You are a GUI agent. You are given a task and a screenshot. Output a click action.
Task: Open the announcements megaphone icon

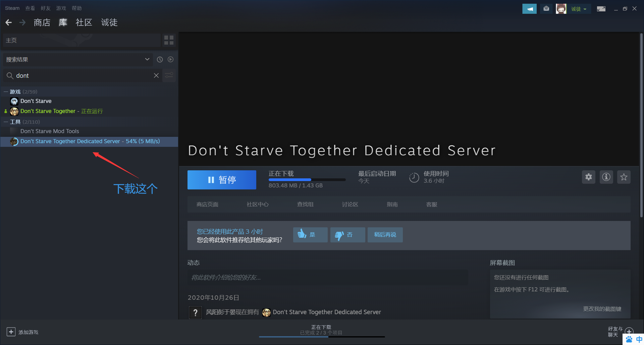pos(529,9)
